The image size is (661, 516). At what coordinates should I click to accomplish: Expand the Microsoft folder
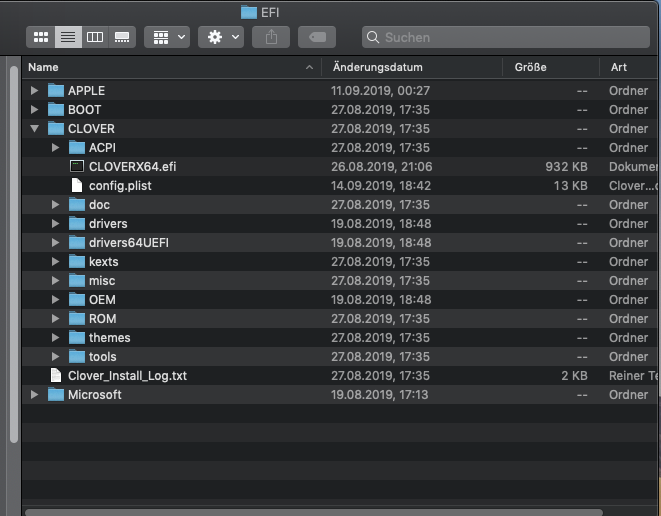coord(35,395)
